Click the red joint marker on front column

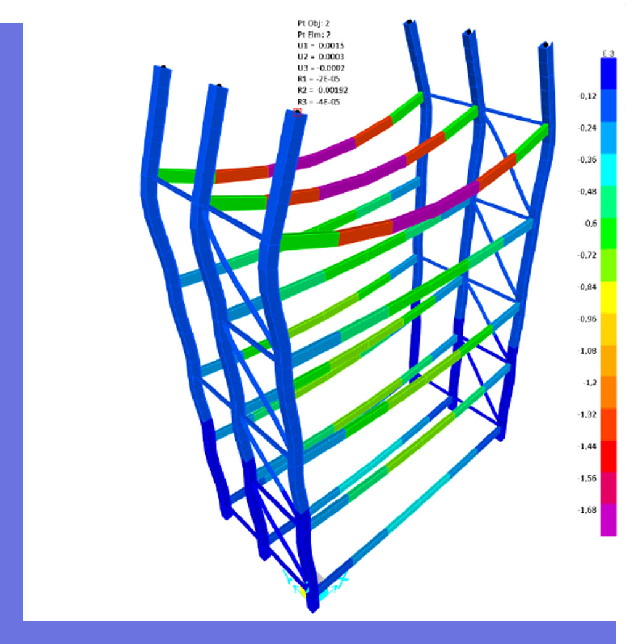tap(298, 112)
